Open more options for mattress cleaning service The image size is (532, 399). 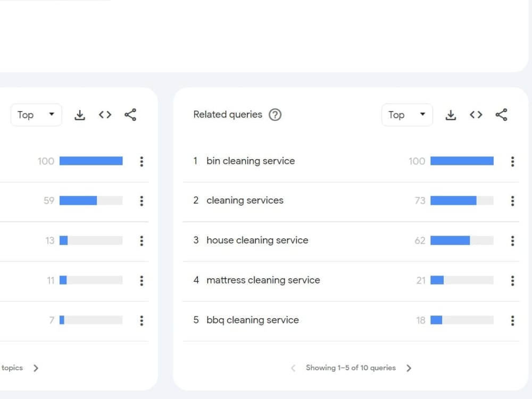pyautogui.click(x=512, y=280)
